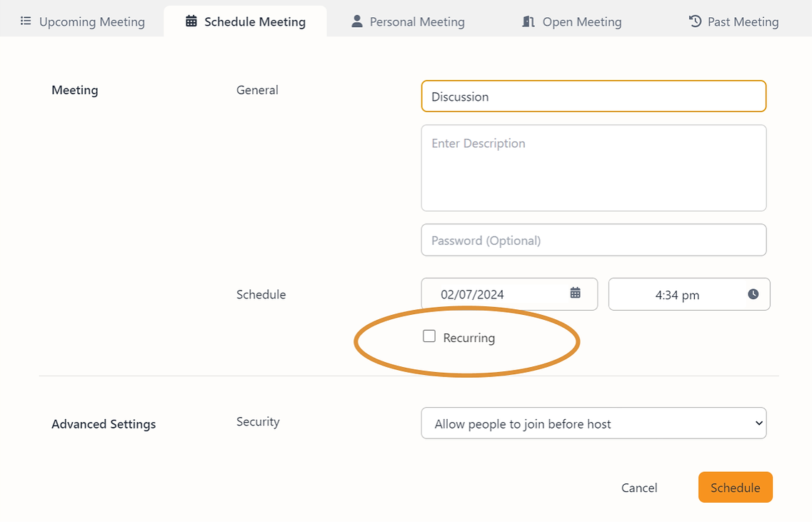View the Past Meeting tab
812x522 pixels.
click(x=734, y=21)
